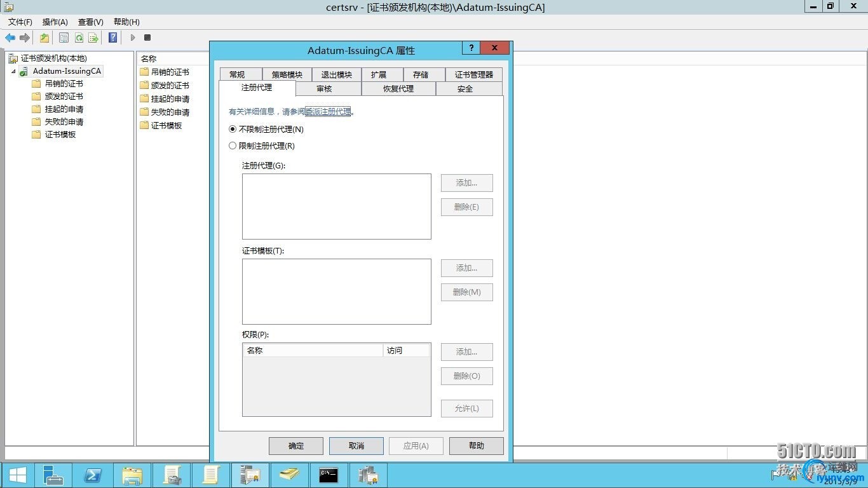This screenshot has width=868, height=488.
Task: Click the green Refresh toolbar icon
Action: click(x=79, y=37)
